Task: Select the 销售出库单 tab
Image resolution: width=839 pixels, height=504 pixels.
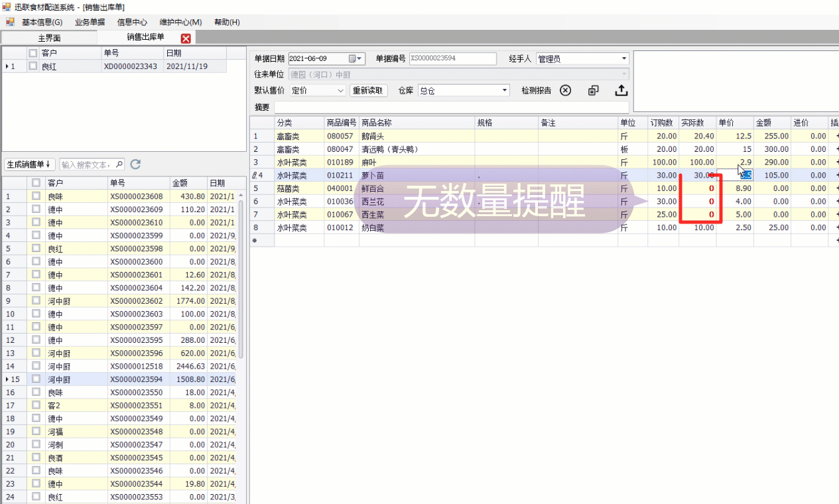Action: [145, 37]
